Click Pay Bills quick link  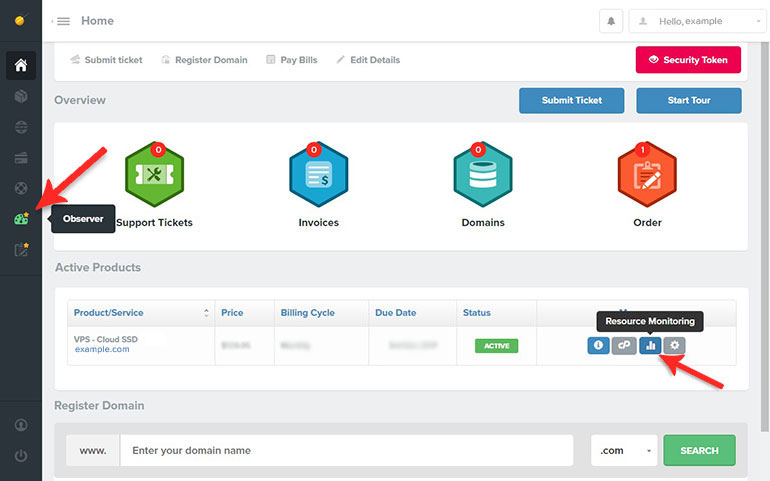click(x=292, y=60)
